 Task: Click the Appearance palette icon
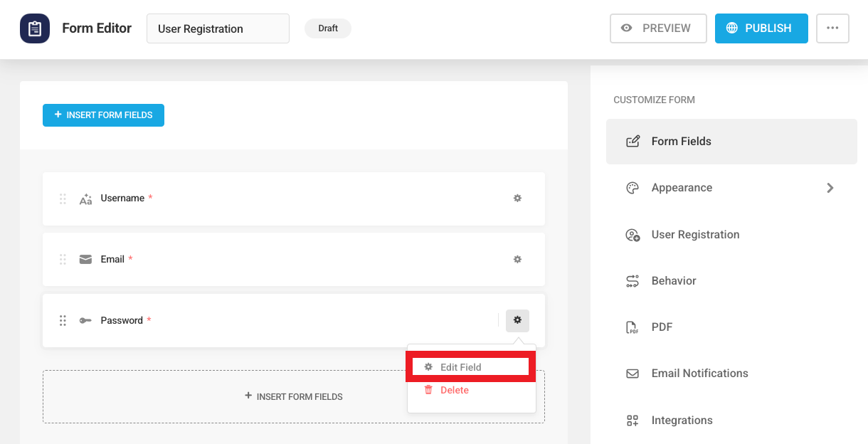pyautogui.click(x=633, y=187)
